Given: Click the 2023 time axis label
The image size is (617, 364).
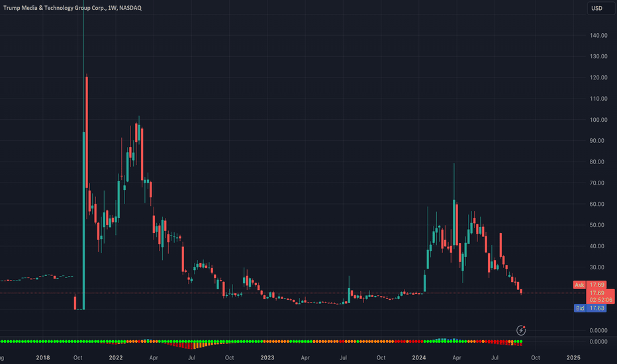Looking at the screenshot, I should pyautogui.click(x=267, y=357).
